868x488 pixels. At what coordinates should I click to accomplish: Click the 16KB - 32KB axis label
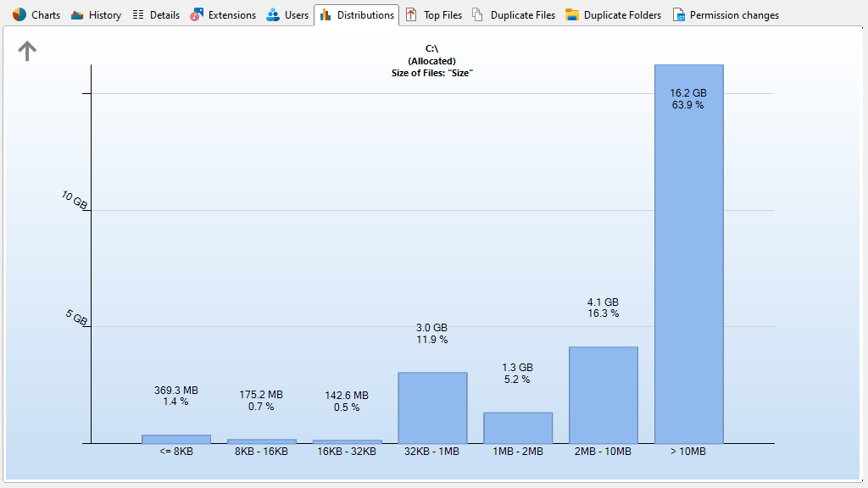(347, 452)
